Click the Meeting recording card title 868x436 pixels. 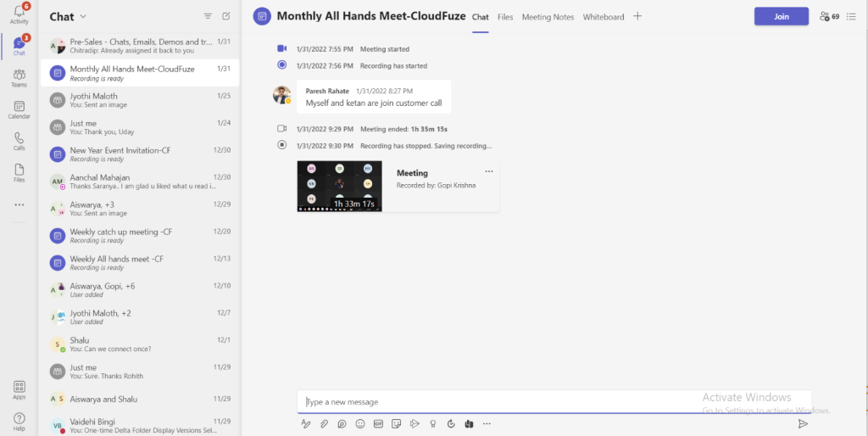point(412,173)
